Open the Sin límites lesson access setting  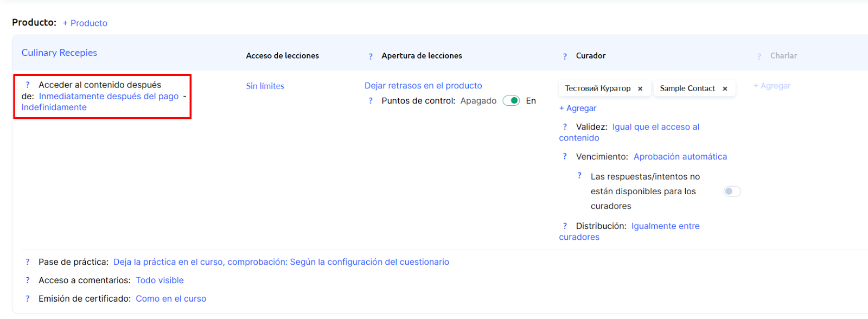[x=265, y=86]
